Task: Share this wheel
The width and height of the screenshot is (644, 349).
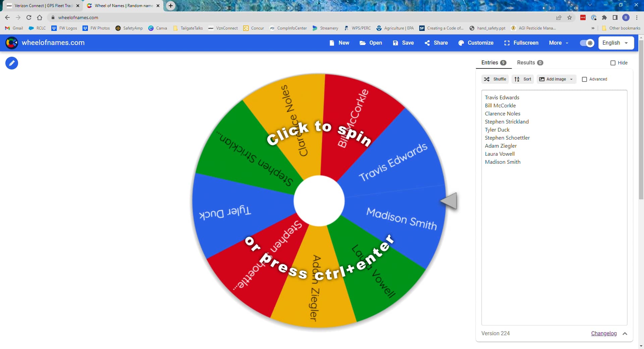Action: pos(436,43)
